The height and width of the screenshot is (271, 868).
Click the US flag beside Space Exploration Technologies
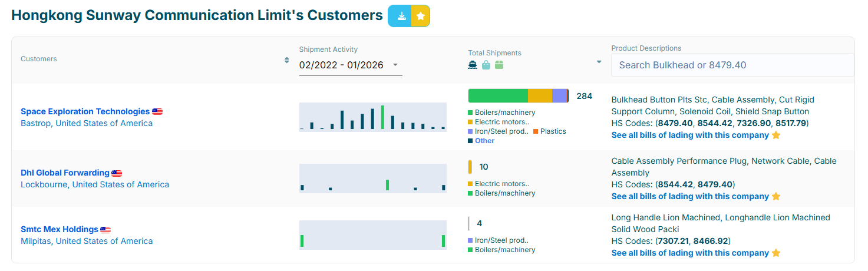click(x=157, y=111)
